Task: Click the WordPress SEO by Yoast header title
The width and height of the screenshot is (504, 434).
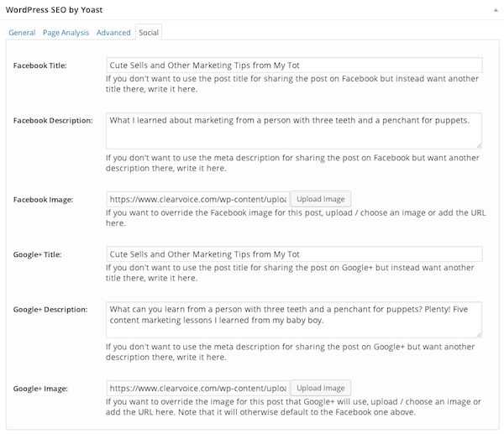Action: (x=54, y=10)
